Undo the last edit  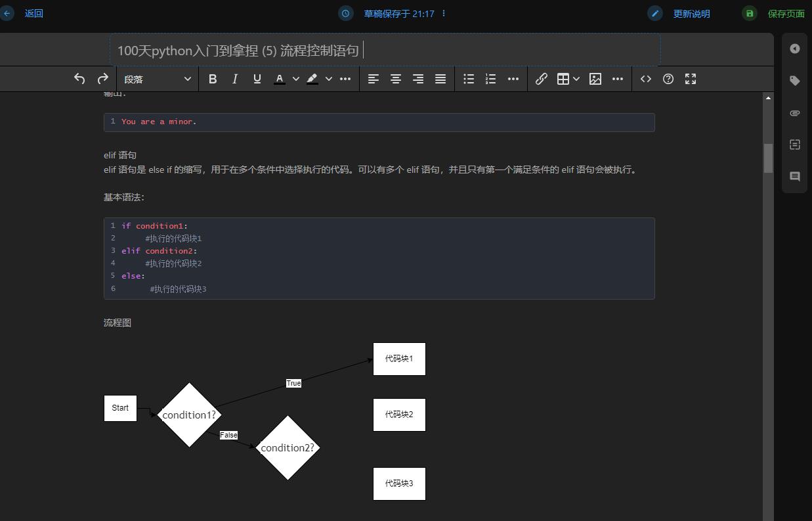coord(79,79)
